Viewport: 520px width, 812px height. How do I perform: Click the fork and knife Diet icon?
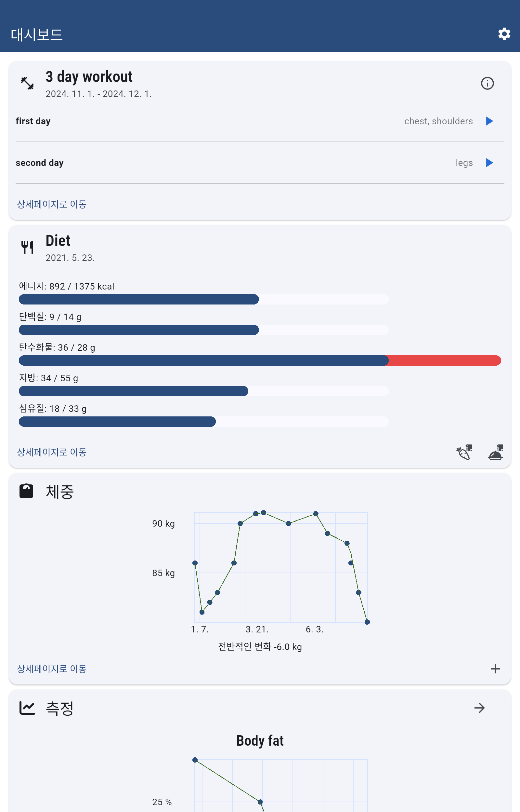27,247
